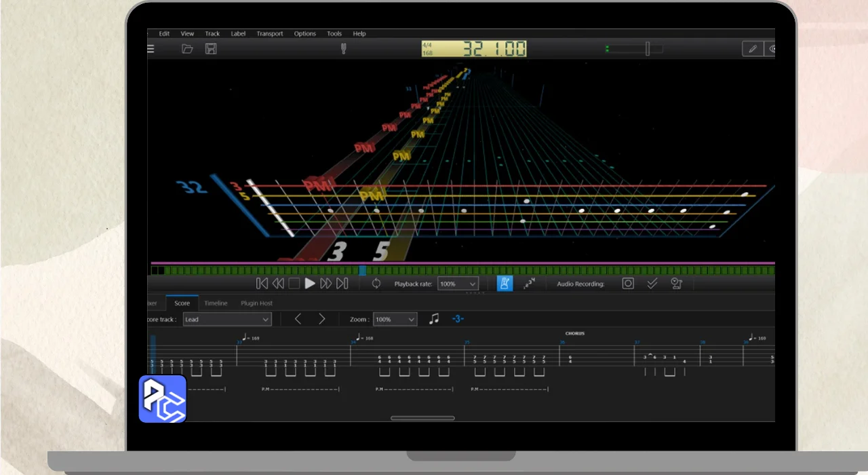Open the score Zoom percentage dropdown
868x475 pixels.
[394, 319]
